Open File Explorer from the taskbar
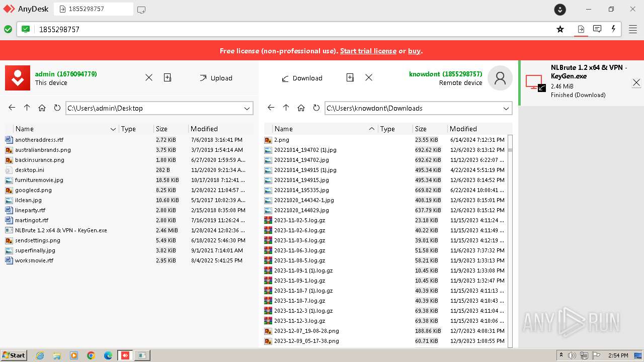The width and height of the screenshot is (644, 362). pyautogui.click(x=57, y=355)
